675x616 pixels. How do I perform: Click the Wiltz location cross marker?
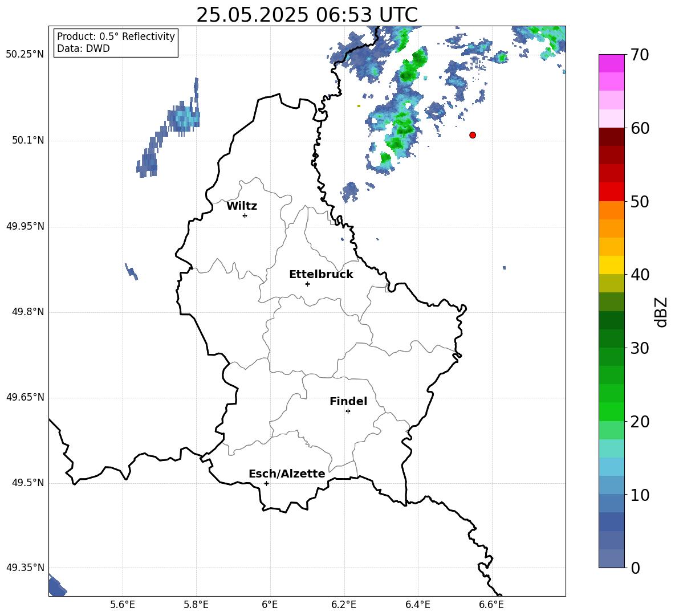[245, 215]
